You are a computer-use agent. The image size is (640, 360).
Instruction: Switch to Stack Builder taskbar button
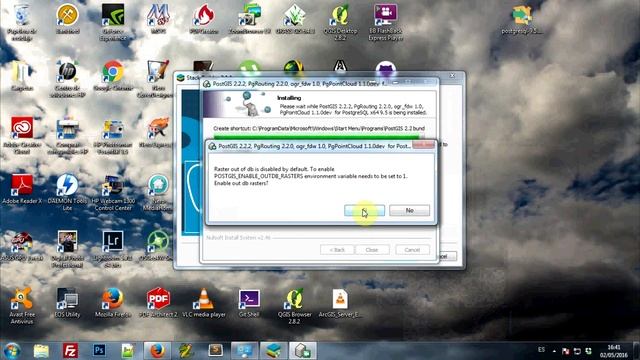tap(273, 351)
